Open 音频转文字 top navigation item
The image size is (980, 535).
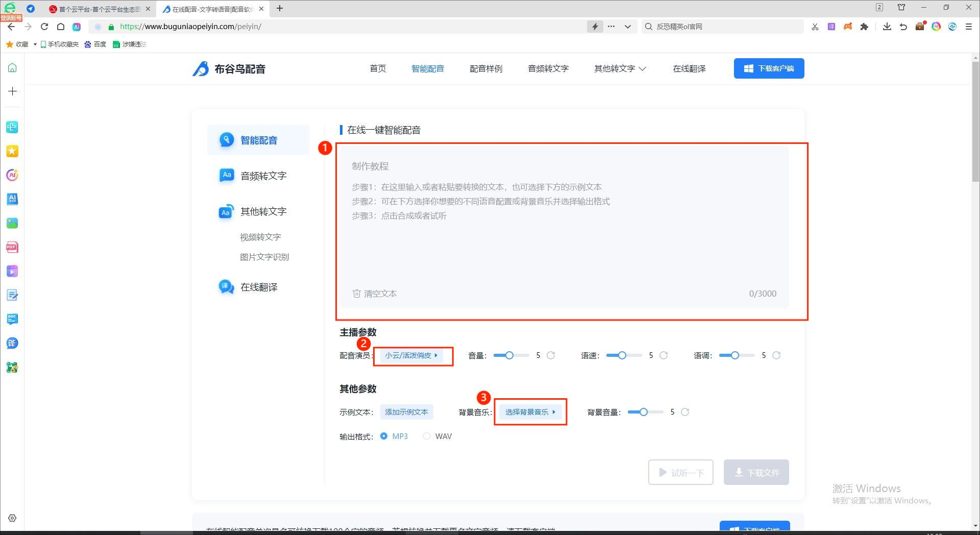(548, 68)
